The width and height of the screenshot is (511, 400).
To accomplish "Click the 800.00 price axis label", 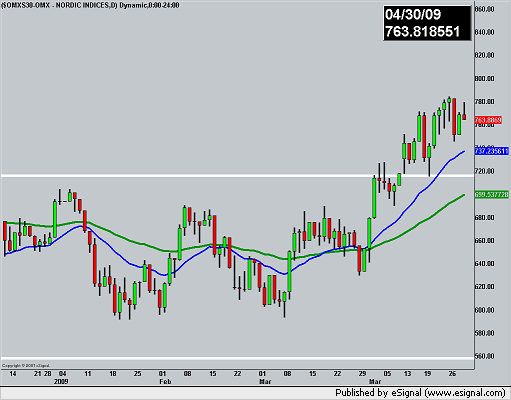I will click(484, 79).
